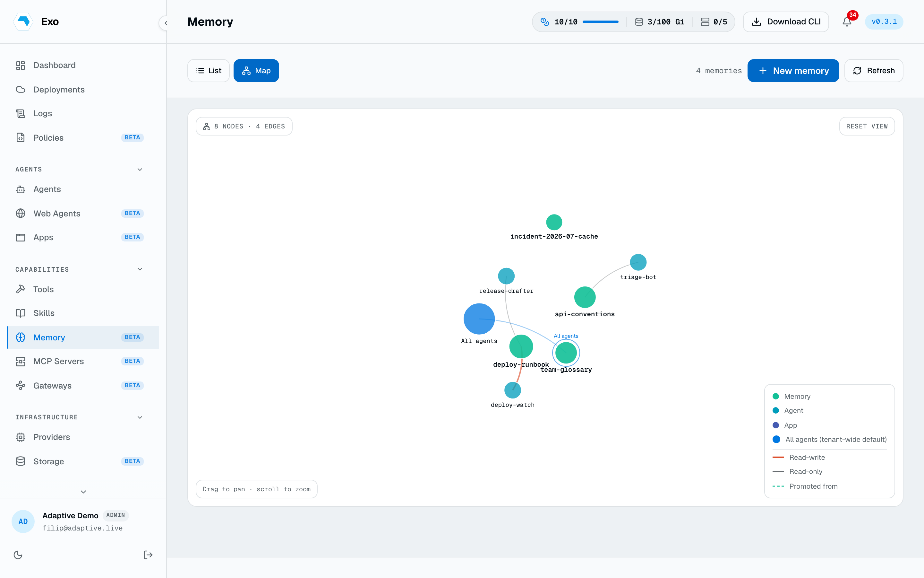Click the Read-only legend entry
The height and width of the screenshot is (578, 924).
(x=797, y=472)
